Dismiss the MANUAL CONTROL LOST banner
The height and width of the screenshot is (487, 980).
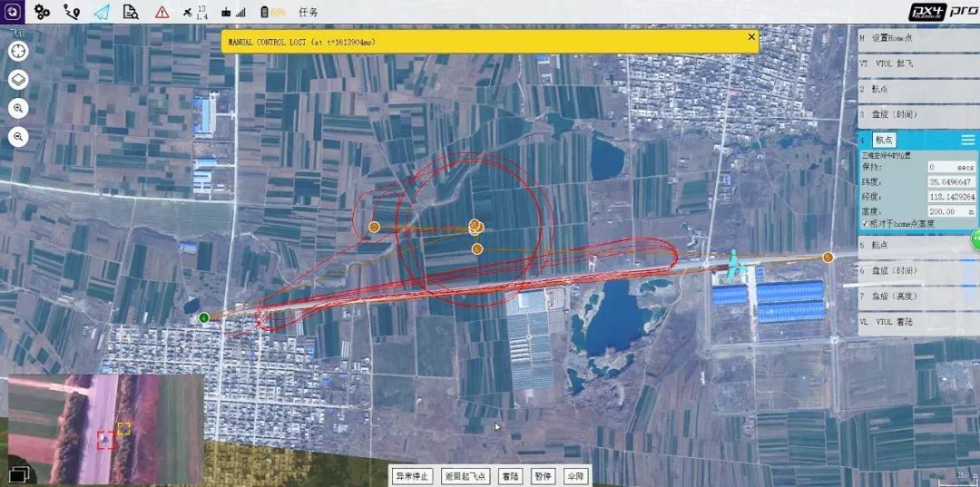(x=751, y=37)
